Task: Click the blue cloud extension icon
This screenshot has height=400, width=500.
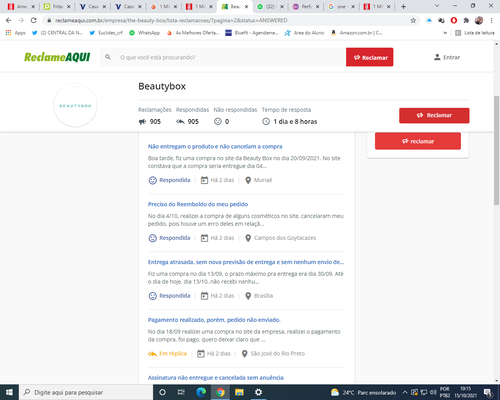Action: 429,21
